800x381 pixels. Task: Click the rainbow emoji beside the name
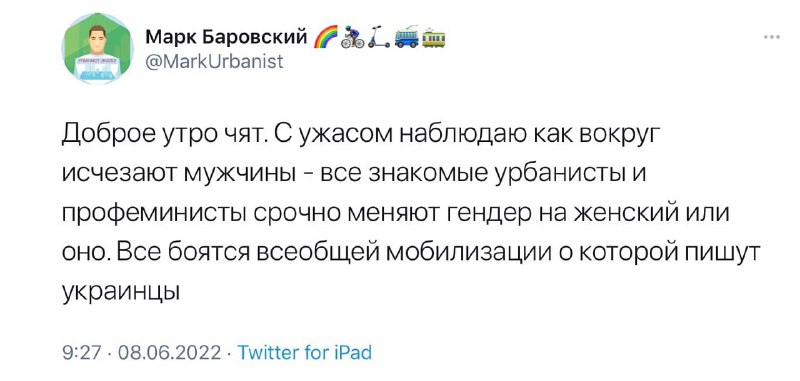pyautogui.click(x=323, y=37)
